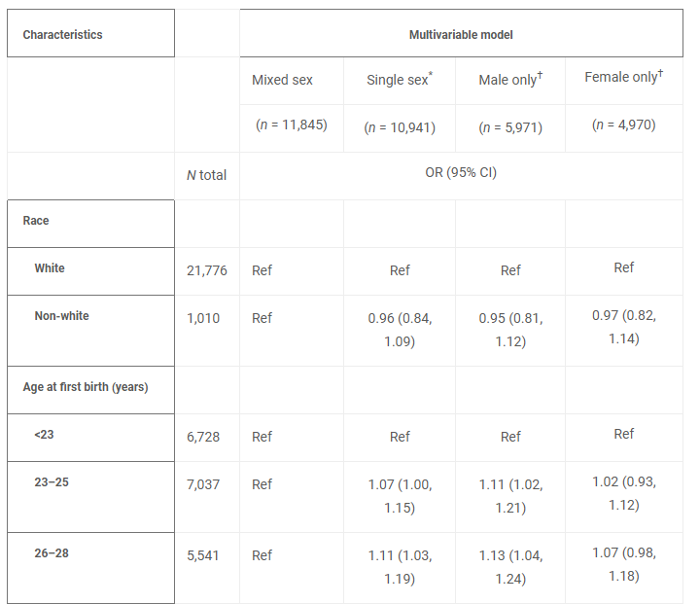Viewport: 700px width, 604px height.
Task: Click the Characteristics column header
Action: pyautogui.click(x=62, y=35)
